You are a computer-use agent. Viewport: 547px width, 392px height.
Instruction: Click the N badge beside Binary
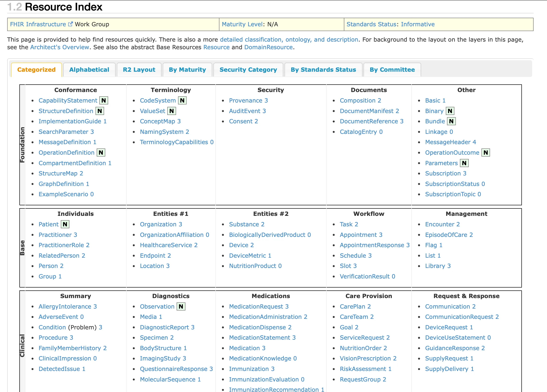[x=450, y=111]
